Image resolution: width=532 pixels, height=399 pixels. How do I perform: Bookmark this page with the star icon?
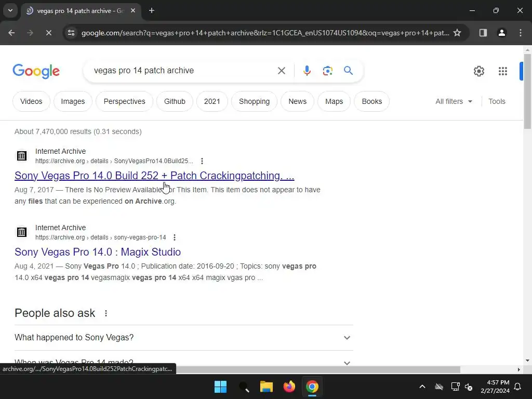[x=457, y=33]
